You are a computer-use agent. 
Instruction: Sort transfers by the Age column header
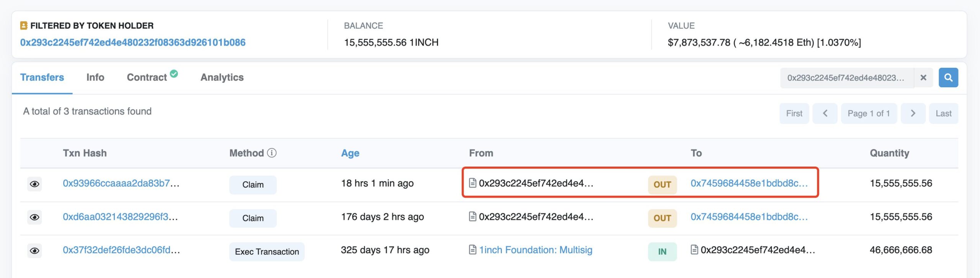pyautogui.click(x=350, y=153)
